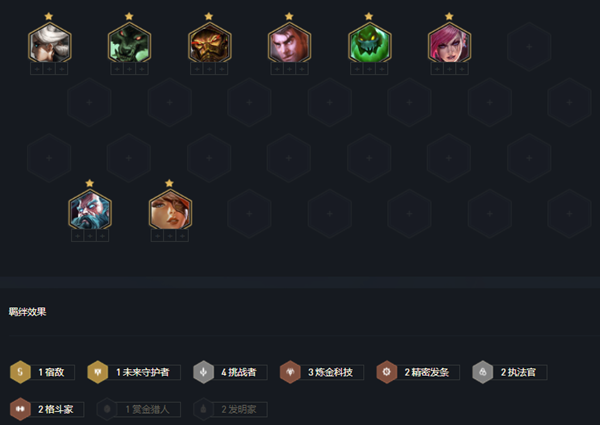600x425 pixels.
Task: Click the pink-haired Vi champion portrait
Action: point(449,43)
